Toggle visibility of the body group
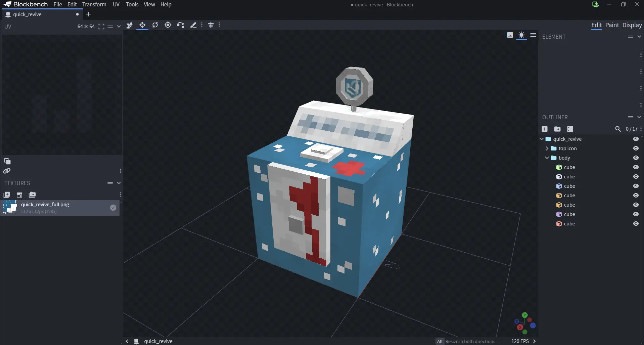This screenshot has height=345, width=644. coord(636,158)
